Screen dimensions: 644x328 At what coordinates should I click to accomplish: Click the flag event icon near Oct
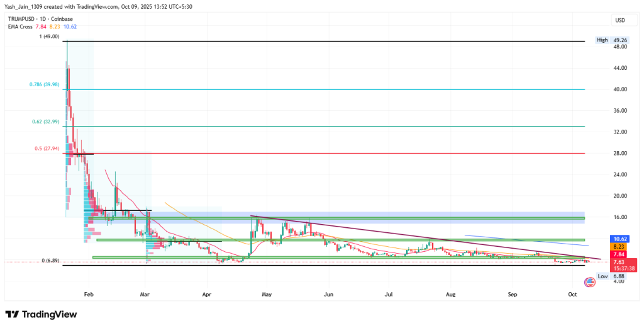(589, 281)
